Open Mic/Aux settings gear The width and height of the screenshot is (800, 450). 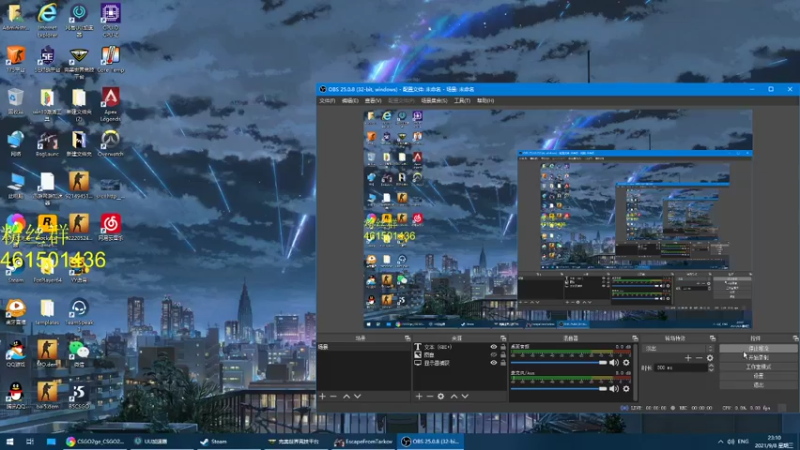click(626, 388)
